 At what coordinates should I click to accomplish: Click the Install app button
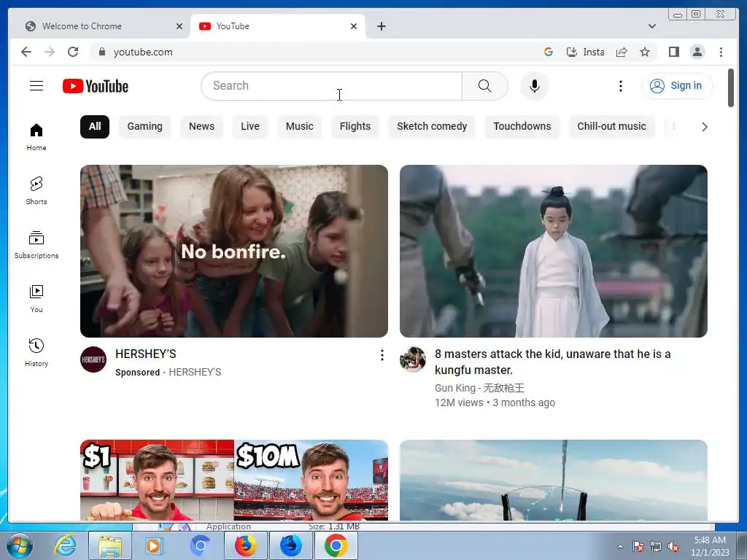coord(585,52)
